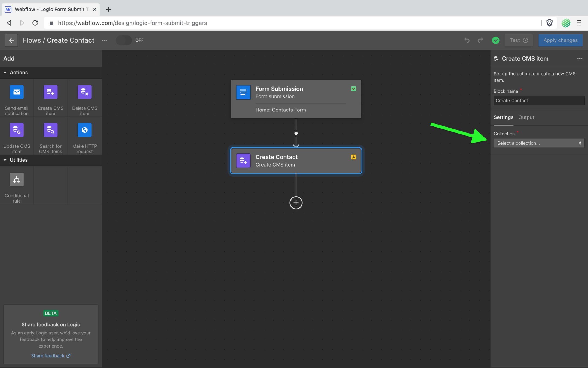Pick the Search for CMS items action icon

click(51, 130)
